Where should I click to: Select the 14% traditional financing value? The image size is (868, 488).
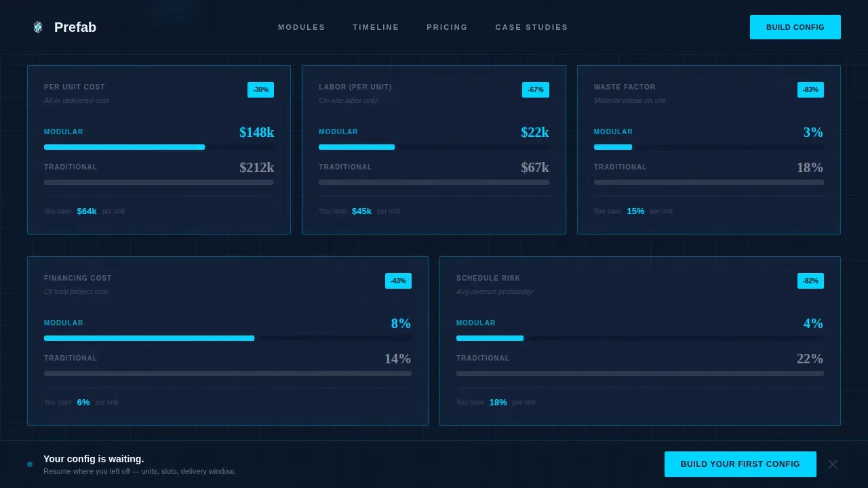click(397, 359)
